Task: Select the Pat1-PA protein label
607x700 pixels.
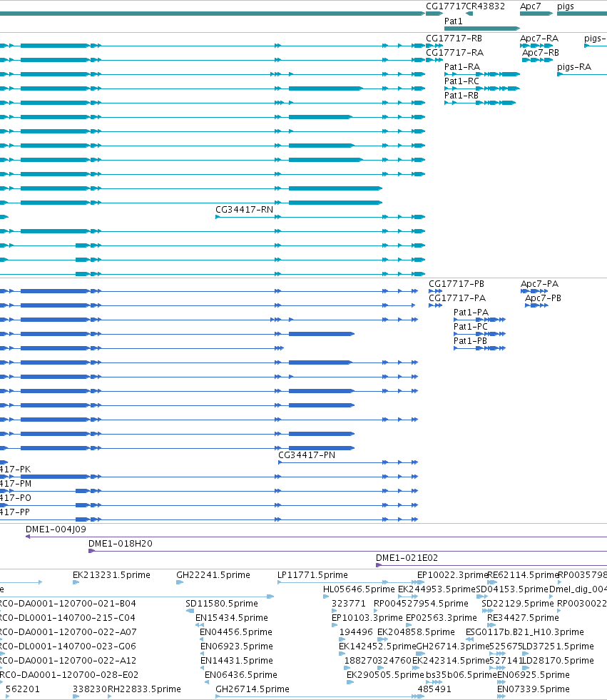Action: [471, 313]
